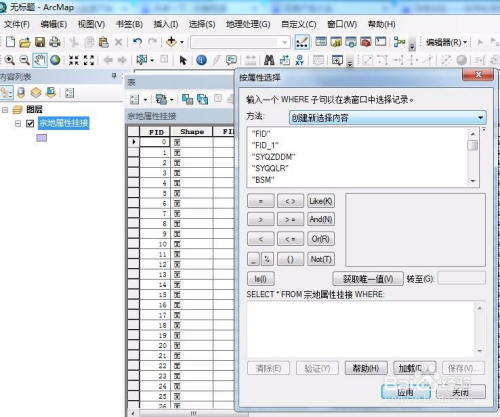Select the Zoom Out tool
This screenshot has height=417, width=500.
(24, 60)
